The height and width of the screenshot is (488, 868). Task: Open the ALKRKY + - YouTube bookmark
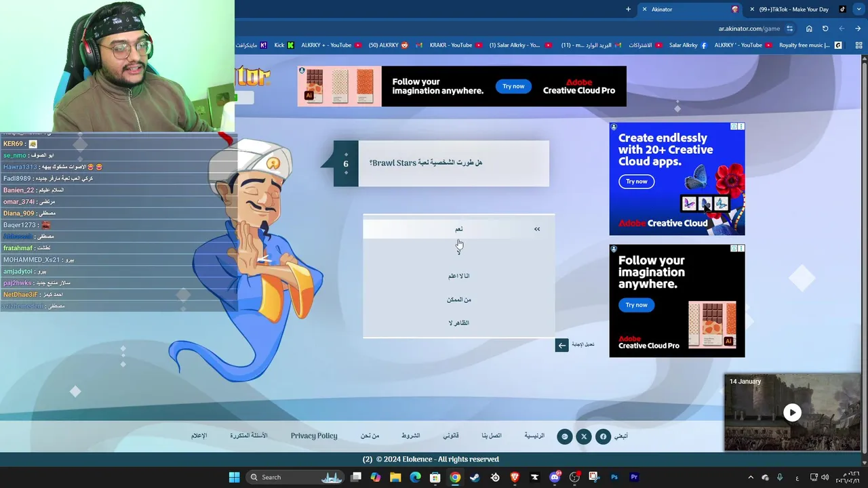(332, 45)
